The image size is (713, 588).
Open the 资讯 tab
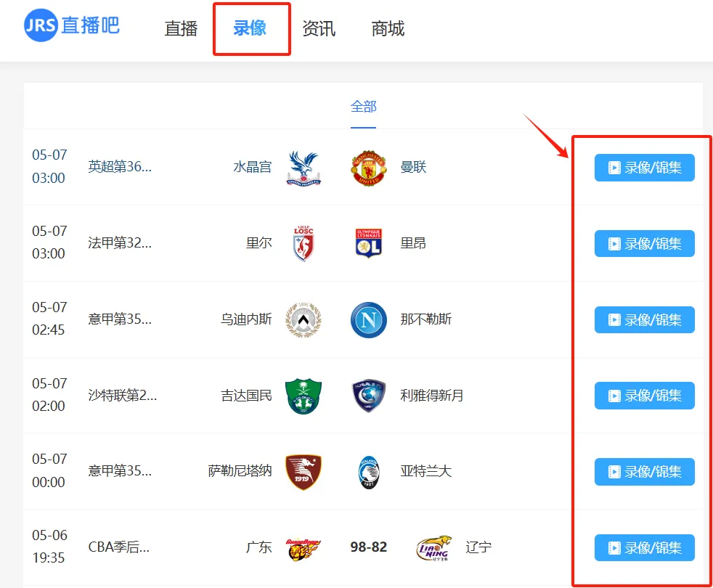[x=319, y=28]
